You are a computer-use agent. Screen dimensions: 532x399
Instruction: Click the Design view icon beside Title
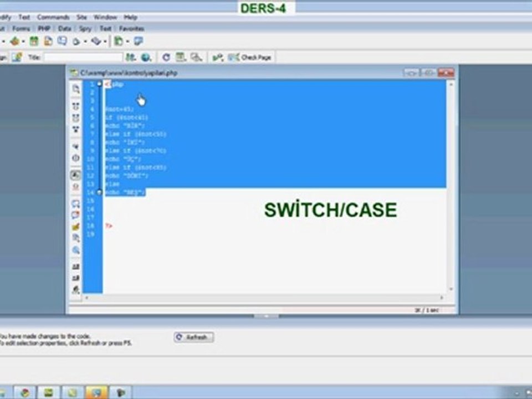(x=17, y=57)
